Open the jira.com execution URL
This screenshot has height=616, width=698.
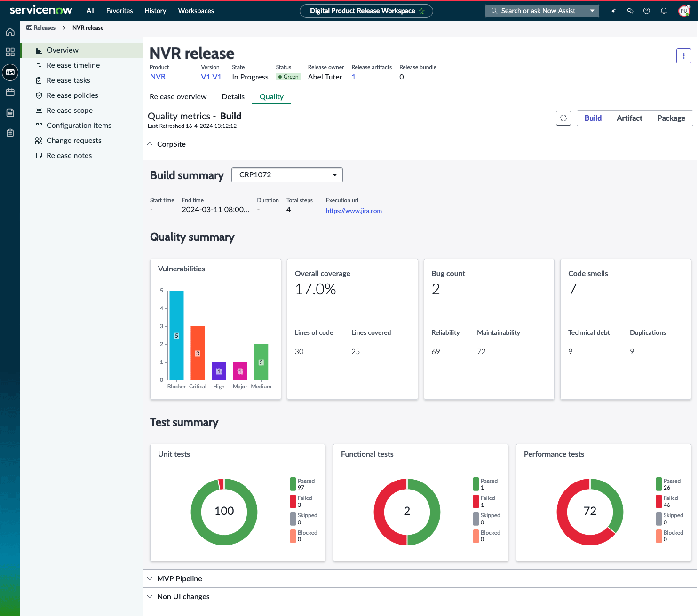354,211
